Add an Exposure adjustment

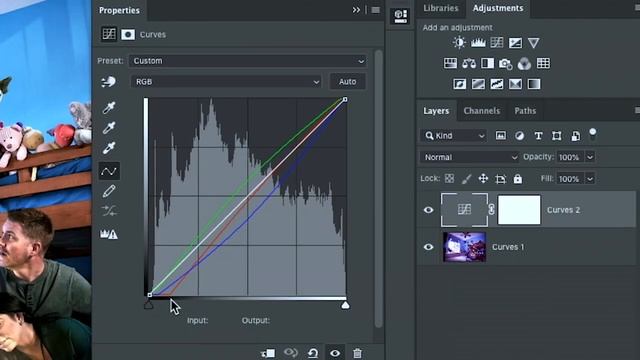pyautogui.click(x=515, y=42)
